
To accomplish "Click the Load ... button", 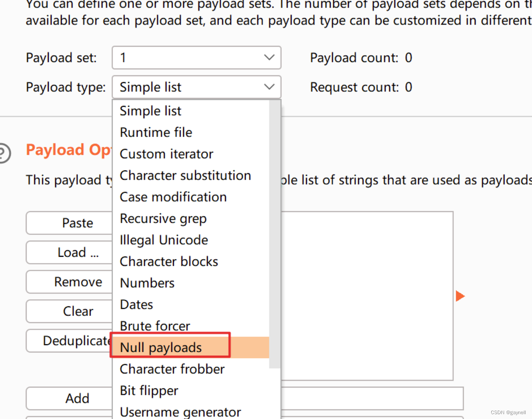I will 69,252.
